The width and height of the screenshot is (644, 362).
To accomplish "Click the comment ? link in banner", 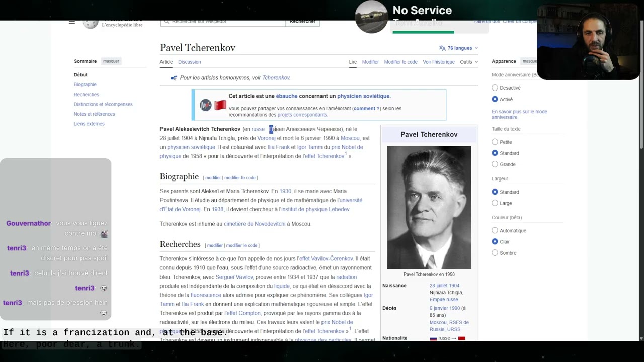I will coord(367,108).
